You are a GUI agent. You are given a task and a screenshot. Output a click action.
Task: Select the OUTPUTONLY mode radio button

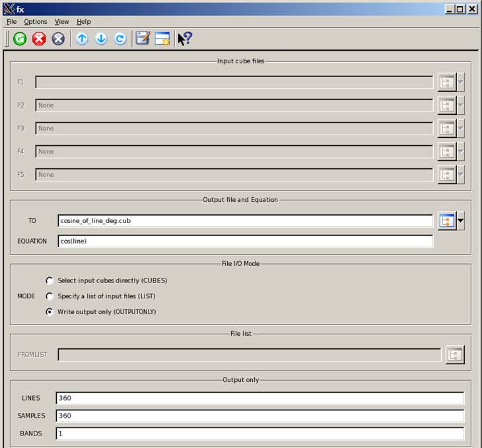pos(50,312)
